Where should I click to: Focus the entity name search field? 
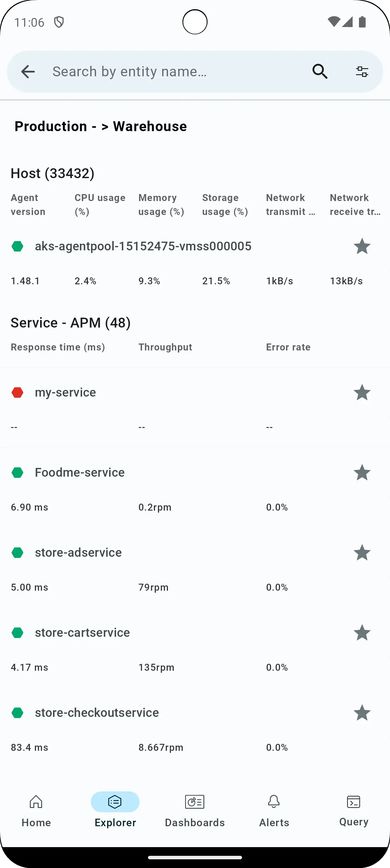coord(175,71)
